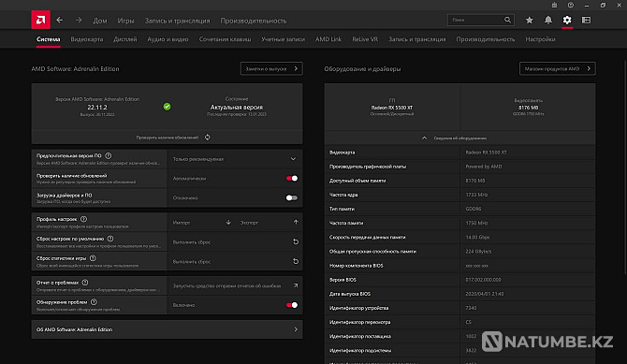Image resolution: width=627 pixels, height=364 pixels.
Task: Click the Powered by AMD value
Action: point(484,167)
